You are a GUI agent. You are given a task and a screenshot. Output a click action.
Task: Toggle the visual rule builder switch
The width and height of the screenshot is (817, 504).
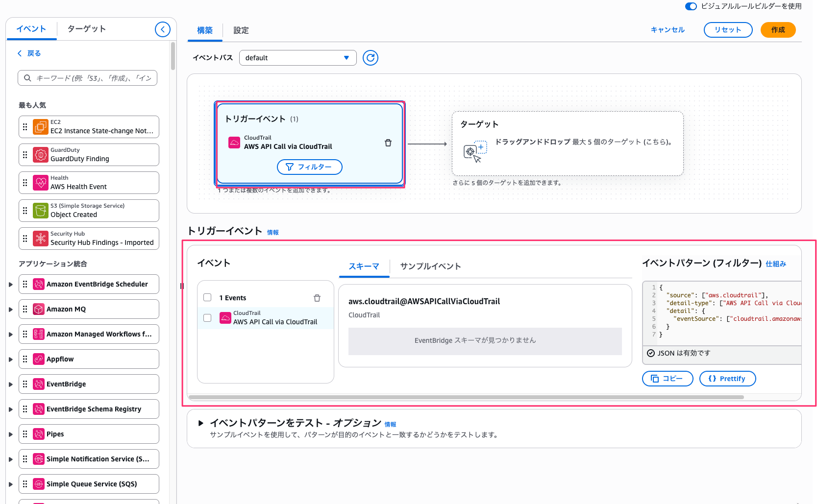pyautogui.click(x=691, y=6)
